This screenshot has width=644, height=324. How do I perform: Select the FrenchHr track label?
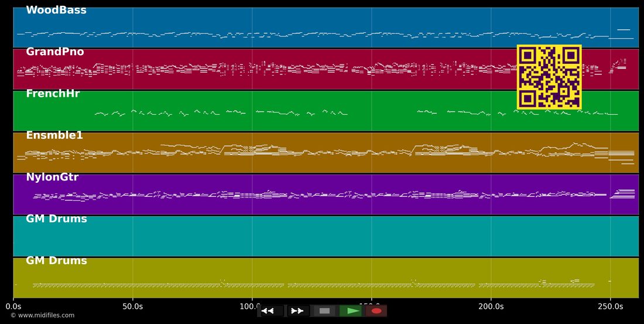coord(53,94)
